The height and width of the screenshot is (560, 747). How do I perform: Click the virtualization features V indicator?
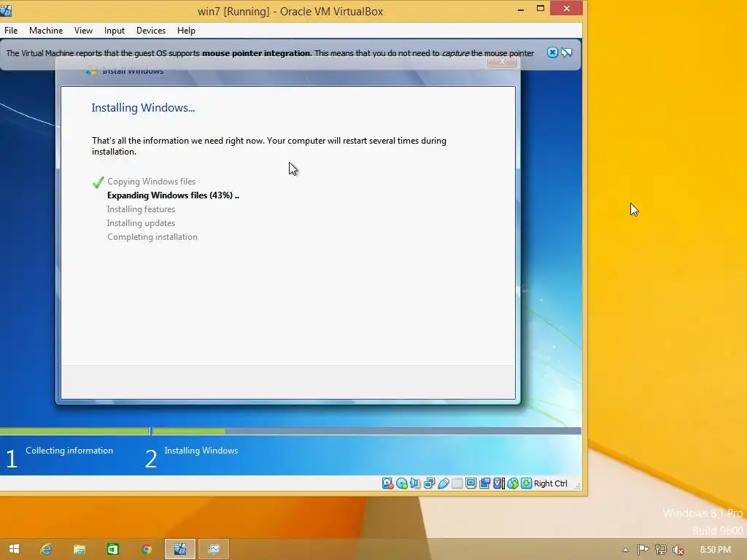(x=498, y=483)
